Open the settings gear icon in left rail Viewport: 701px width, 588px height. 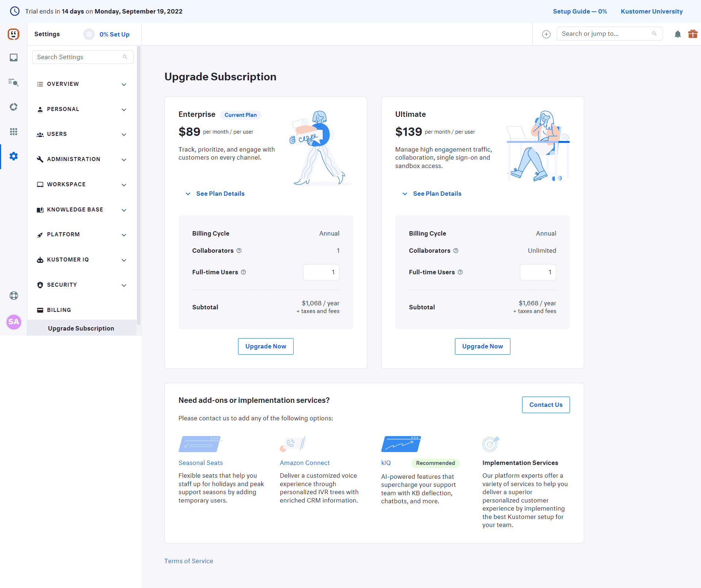[14, 156]
